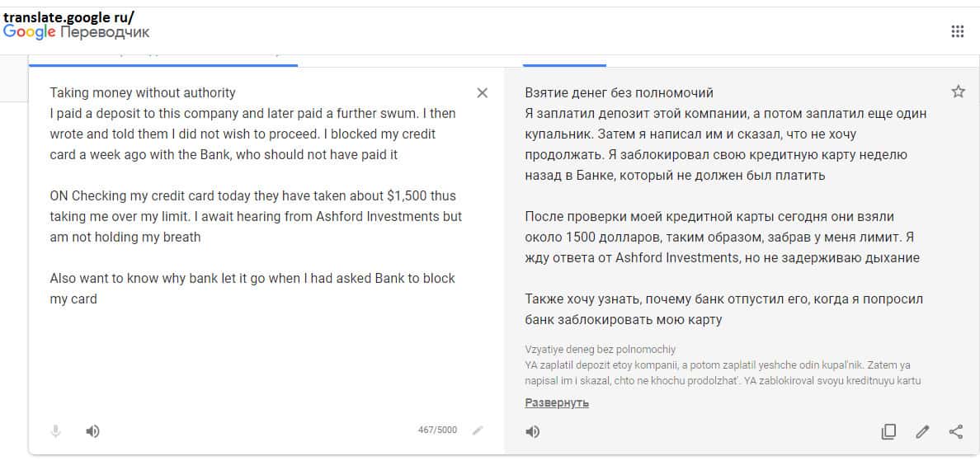Select the underlined target language tab

tap(564, 58)
